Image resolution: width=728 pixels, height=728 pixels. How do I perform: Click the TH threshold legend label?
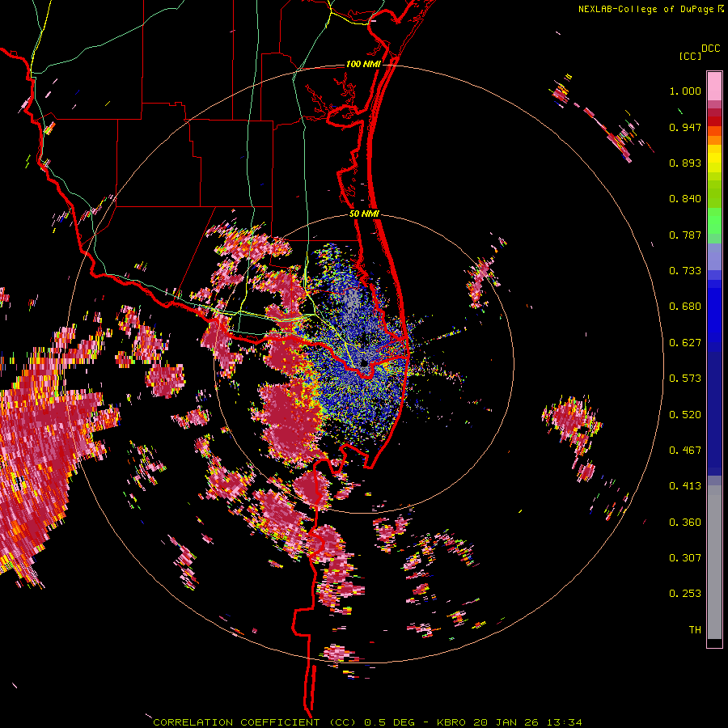coord(695,630)
